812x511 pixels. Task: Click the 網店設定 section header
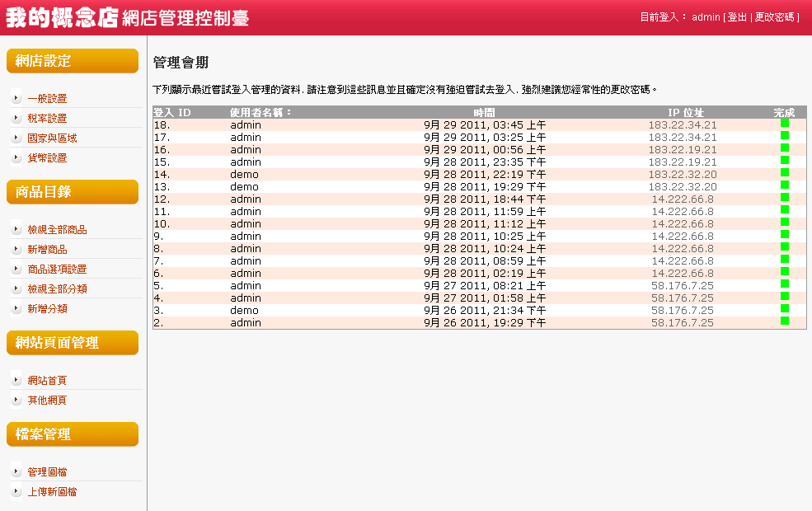click(x=72, y=61)
